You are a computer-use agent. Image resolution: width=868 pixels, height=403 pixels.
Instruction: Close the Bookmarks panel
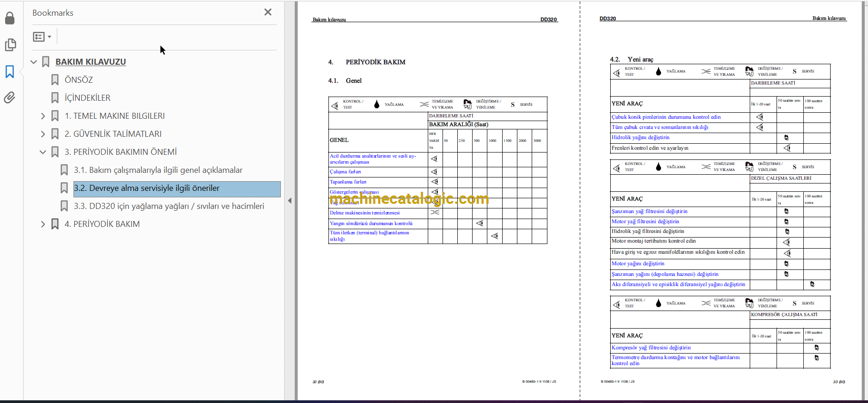point(268,12)
